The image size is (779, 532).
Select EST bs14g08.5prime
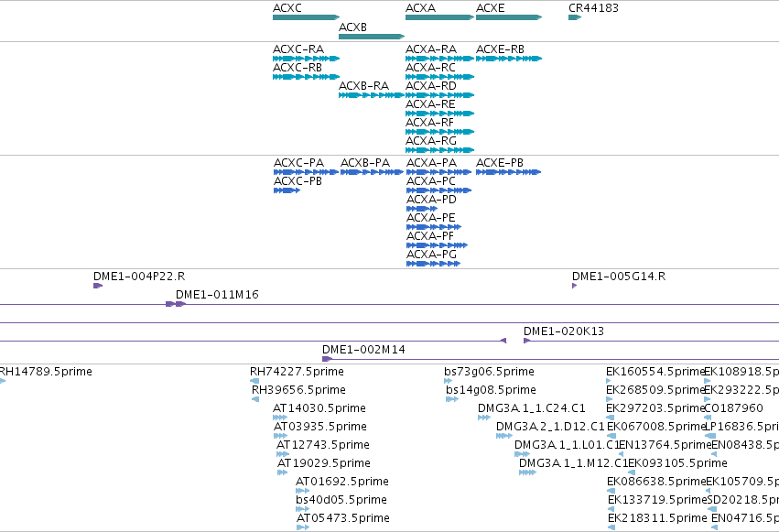click(x=452, y=399)
